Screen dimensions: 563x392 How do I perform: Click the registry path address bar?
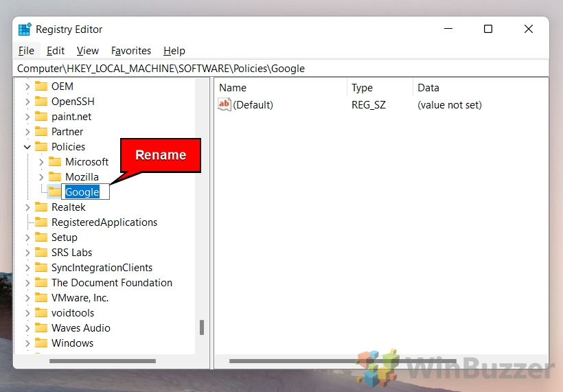tap(281, 68)
